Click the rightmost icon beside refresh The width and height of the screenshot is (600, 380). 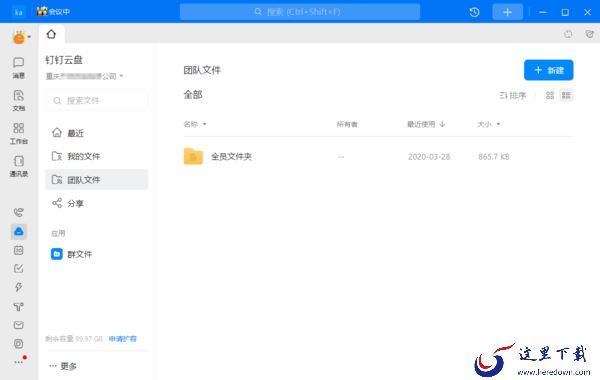589,34
